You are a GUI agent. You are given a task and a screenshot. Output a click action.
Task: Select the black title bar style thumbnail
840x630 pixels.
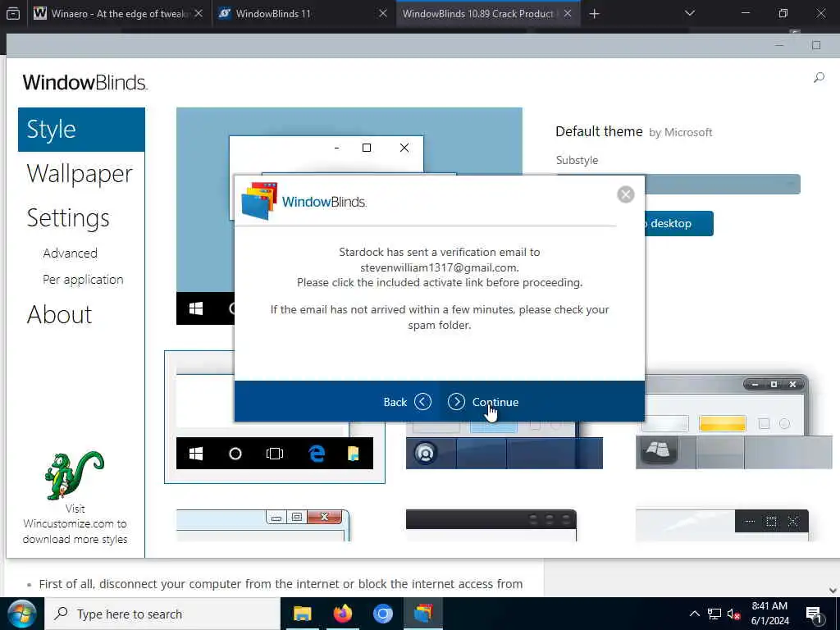491,525
